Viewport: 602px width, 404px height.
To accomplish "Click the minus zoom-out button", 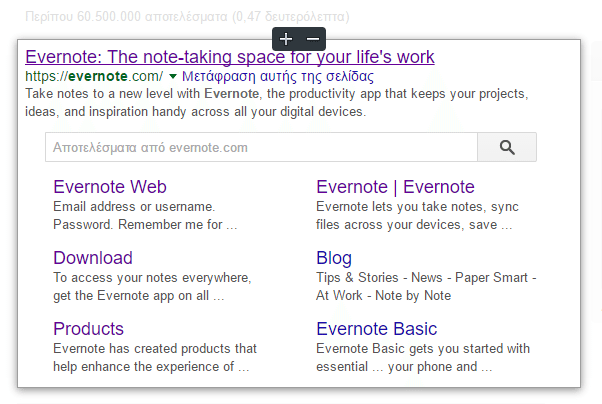I will [313, 39].
